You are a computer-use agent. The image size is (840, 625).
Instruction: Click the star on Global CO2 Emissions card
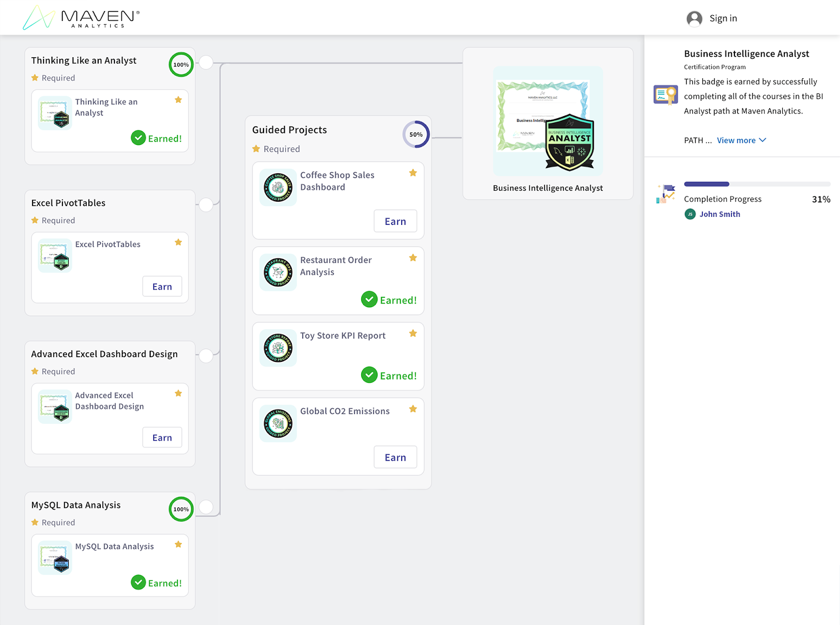[413, 409]
